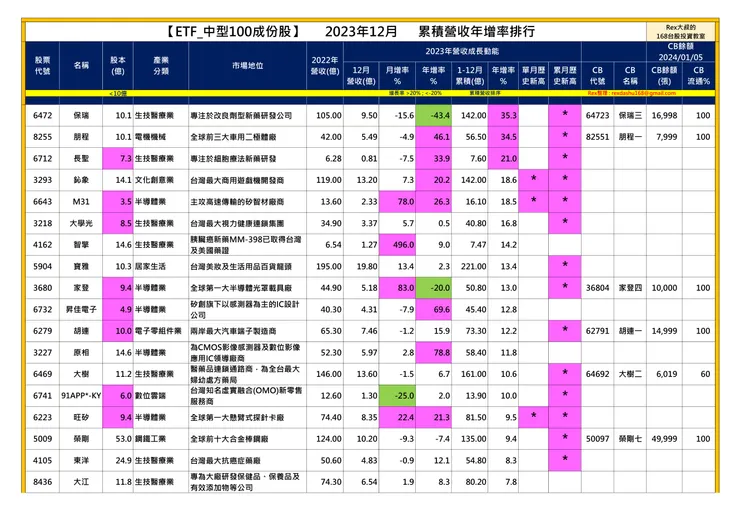This screenshot has height=523, width=740.
Task: Click stock code 6223 cell
Action: pos(42,417)
